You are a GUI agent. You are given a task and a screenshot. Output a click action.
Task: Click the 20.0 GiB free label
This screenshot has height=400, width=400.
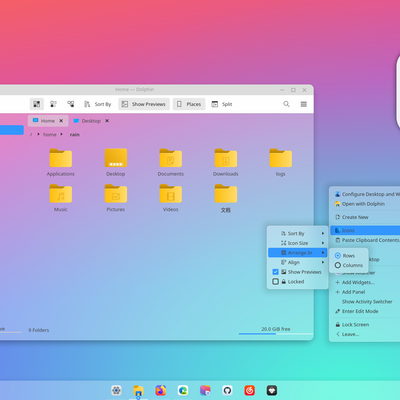(276, 329)
